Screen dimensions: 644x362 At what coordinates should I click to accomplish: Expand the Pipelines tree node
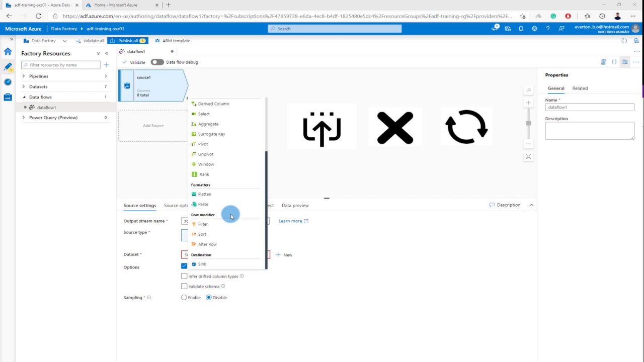(x=24, y=76)
